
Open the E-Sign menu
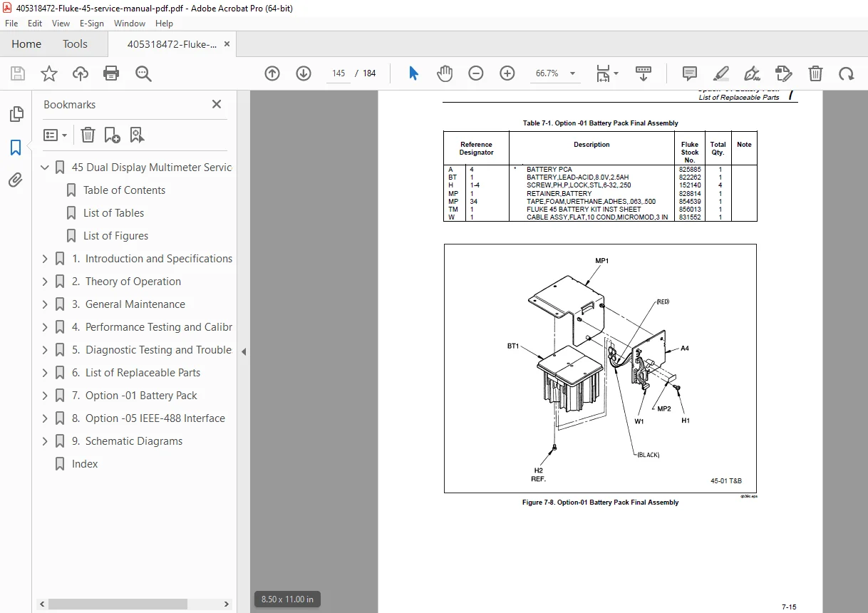click(92, 24)
